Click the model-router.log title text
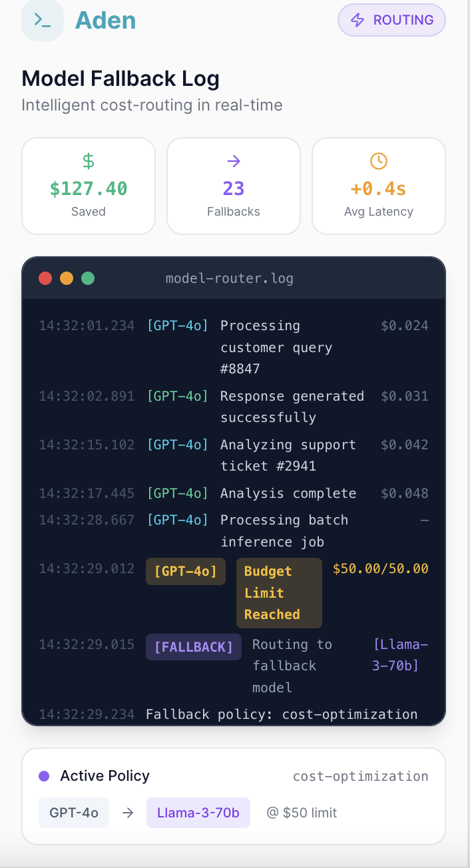Screen dimensions: 470x868 pyautogui.click(x=229, y=278)
